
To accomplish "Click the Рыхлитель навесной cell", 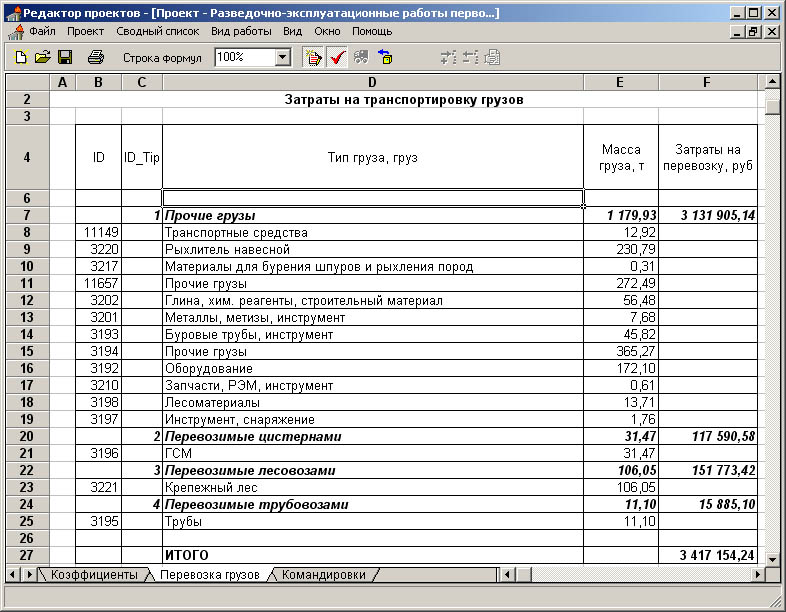I will coord(373,250).
